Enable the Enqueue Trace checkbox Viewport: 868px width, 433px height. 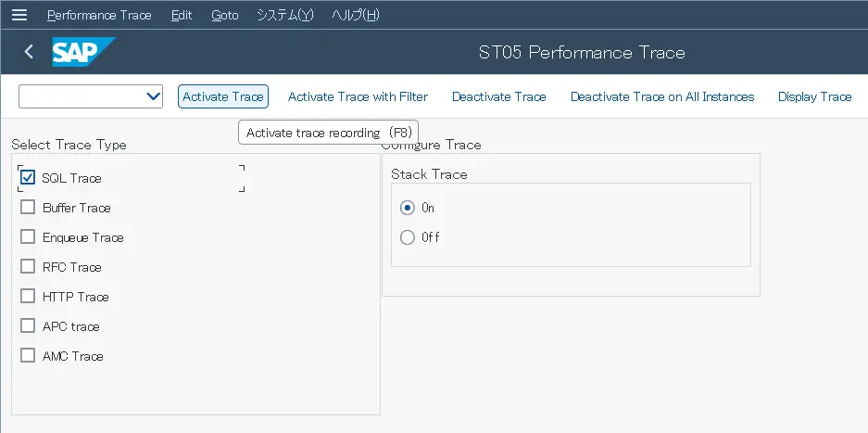28,237
